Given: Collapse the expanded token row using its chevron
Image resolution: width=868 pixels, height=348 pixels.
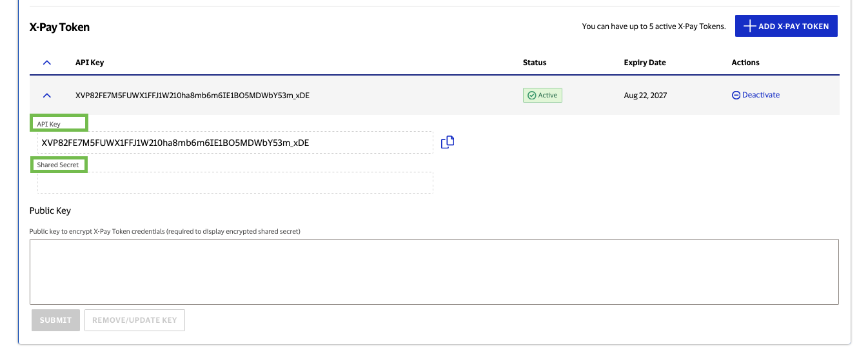Looking at the screenshot, I should pyautogui.click(x=46, y=96).
